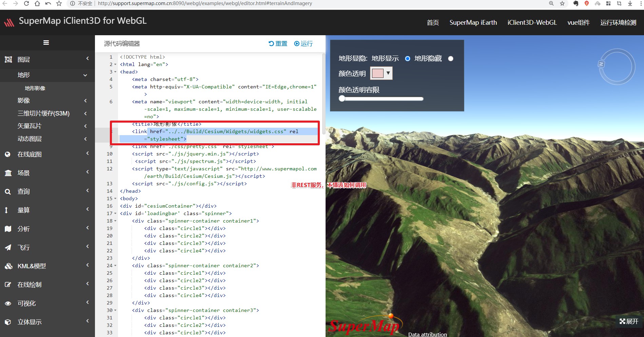Click the 场景 building icon
Image resolution: width=644 pixels, height=337 pixels.
8,173
